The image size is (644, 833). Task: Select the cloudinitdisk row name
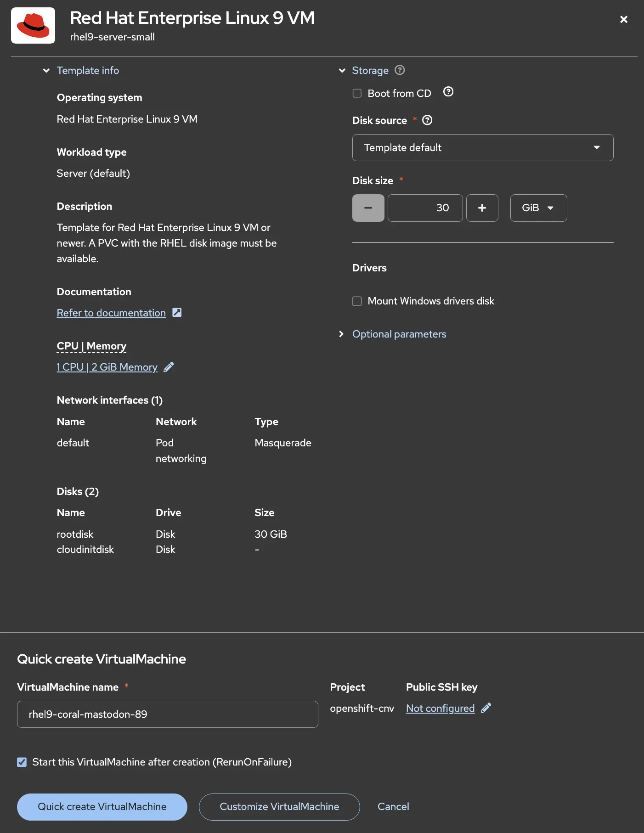[85, 549]
